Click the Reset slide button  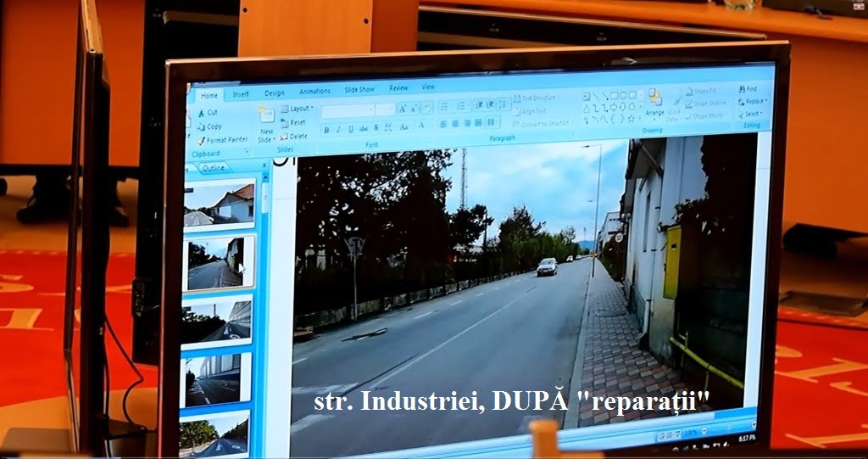pyautogui.click(x=294, y=122)
